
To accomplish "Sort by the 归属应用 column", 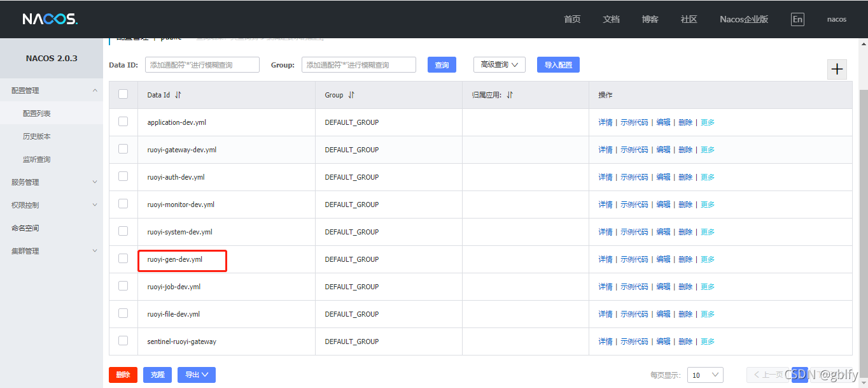I will click(x=510, y=95).
